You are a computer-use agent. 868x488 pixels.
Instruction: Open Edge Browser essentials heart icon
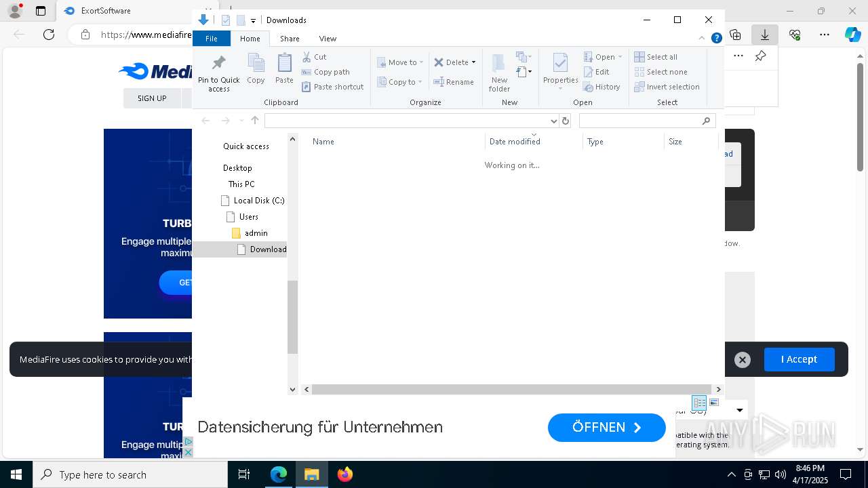coord(795,35)
